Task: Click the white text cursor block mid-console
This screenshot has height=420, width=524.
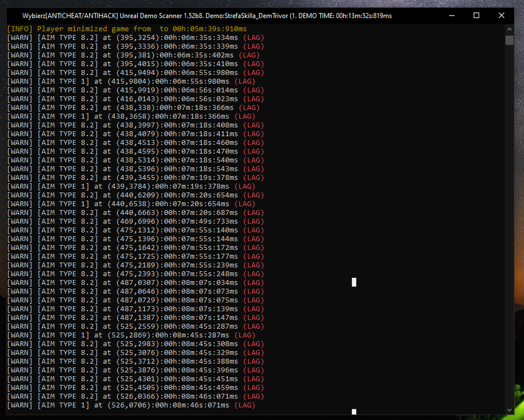Action: click(354, 282)
